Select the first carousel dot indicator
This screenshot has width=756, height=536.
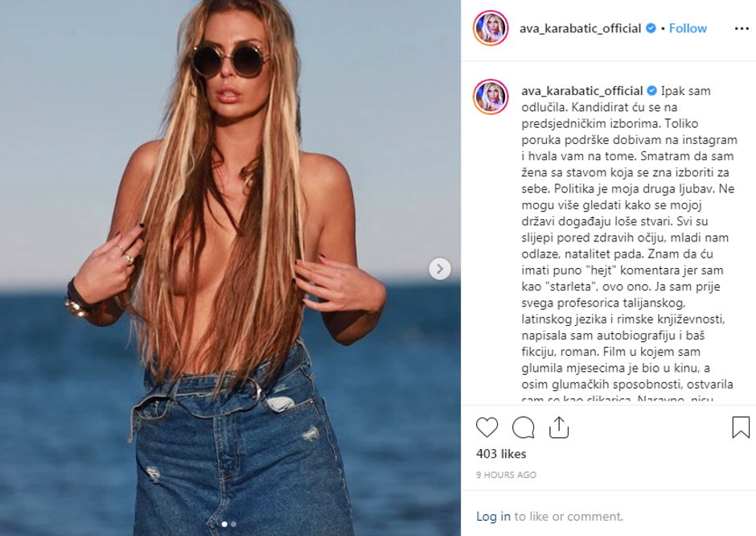224,524
